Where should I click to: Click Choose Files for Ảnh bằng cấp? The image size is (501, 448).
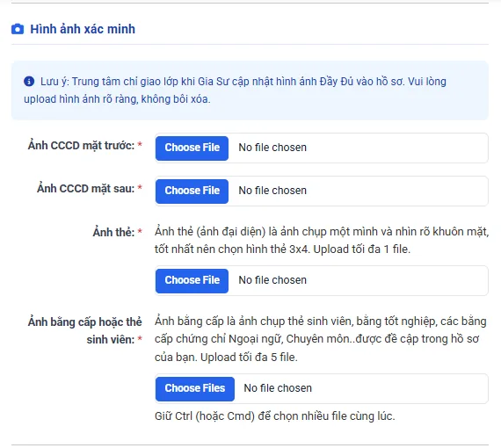[195, 389]
